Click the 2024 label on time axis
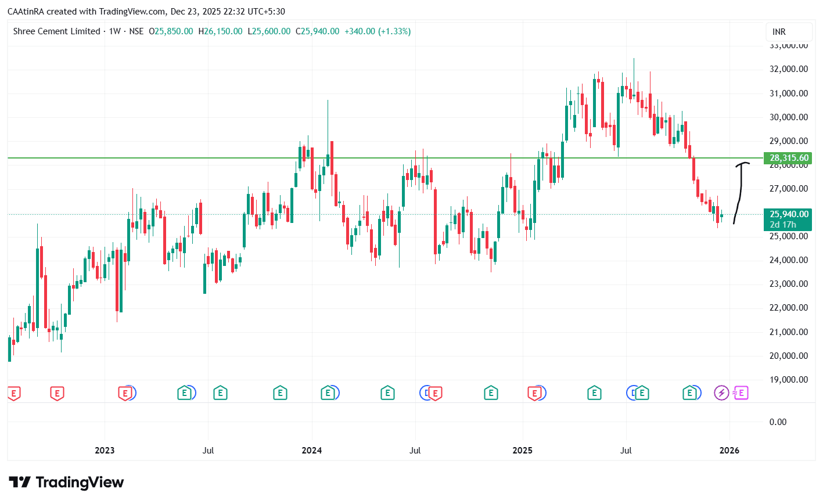823x504 pixels. (312, 451)
